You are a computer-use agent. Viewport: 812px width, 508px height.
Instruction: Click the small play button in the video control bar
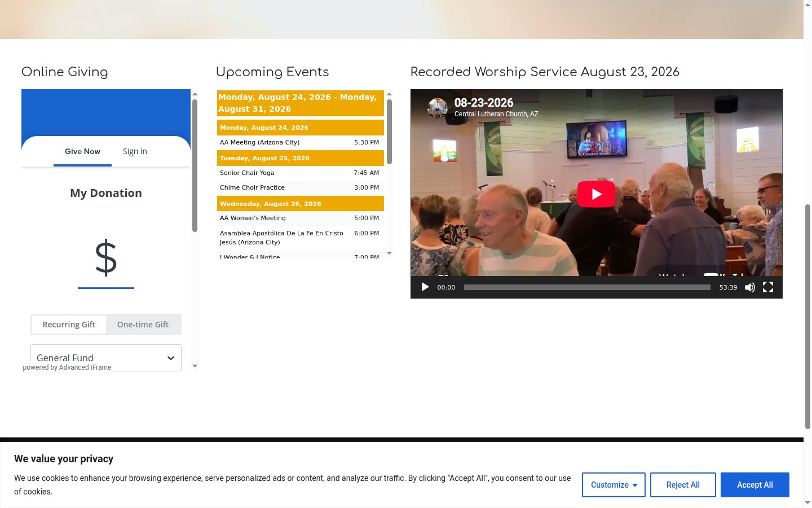tap(425, 287)
